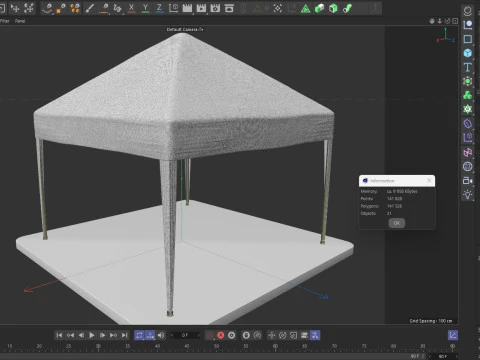
Task: Open the Edit Render Settings clapperboard
Action: coord(215,8)
